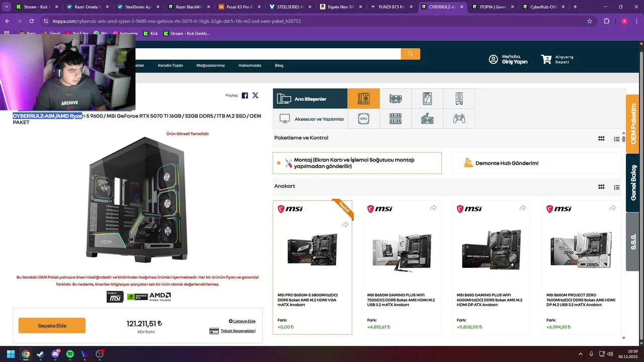Open Windows Start menu
Screen dimensions: 644x362
point(11,354)
